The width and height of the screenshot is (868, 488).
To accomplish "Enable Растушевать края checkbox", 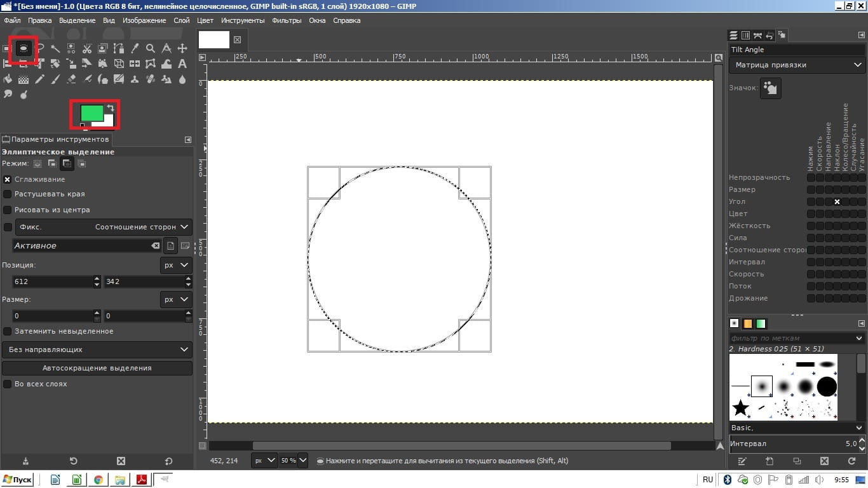I will point(8,194).
